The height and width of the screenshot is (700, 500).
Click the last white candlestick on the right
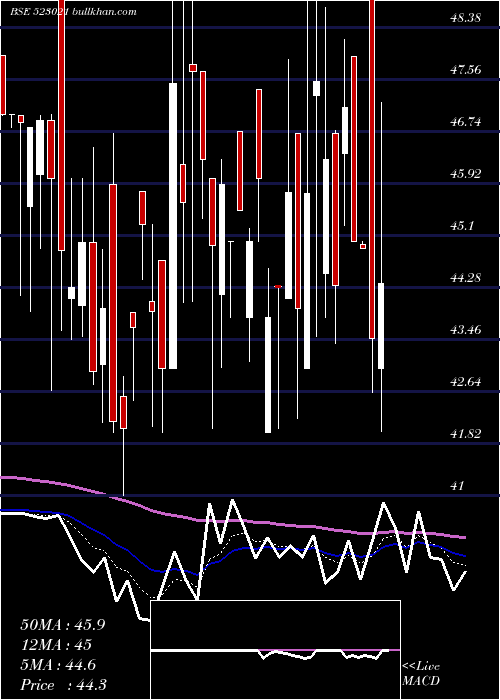pyautogui.click(x=381, y=326)
